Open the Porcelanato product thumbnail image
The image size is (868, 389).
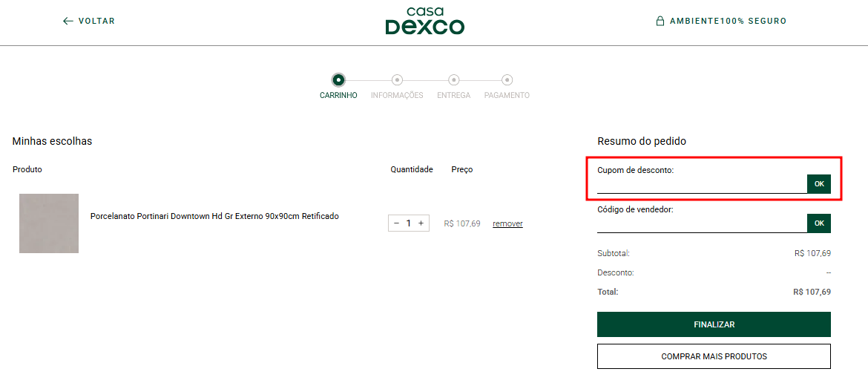[x=49, y=223]
